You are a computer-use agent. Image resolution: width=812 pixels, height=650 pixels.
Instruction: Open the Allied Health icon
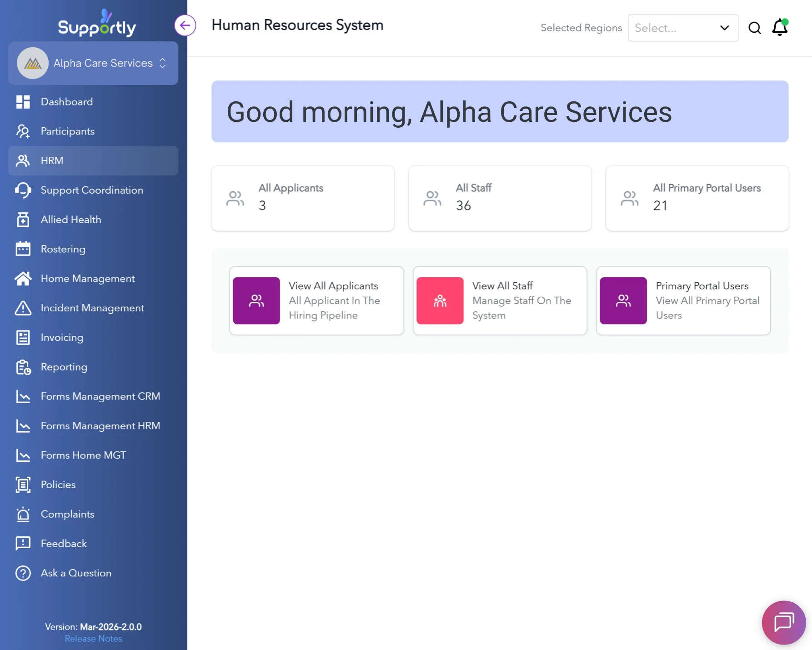tap(23, 220)
